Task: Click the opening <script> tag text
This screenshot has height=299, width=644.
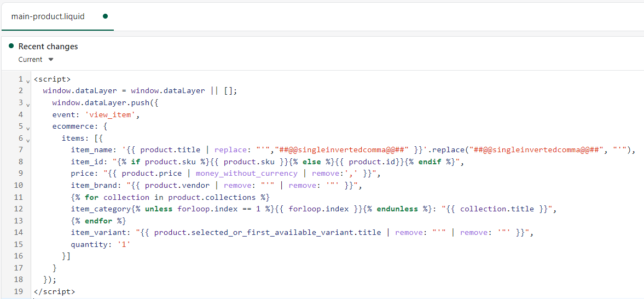Action: click(x=52, y=79)
